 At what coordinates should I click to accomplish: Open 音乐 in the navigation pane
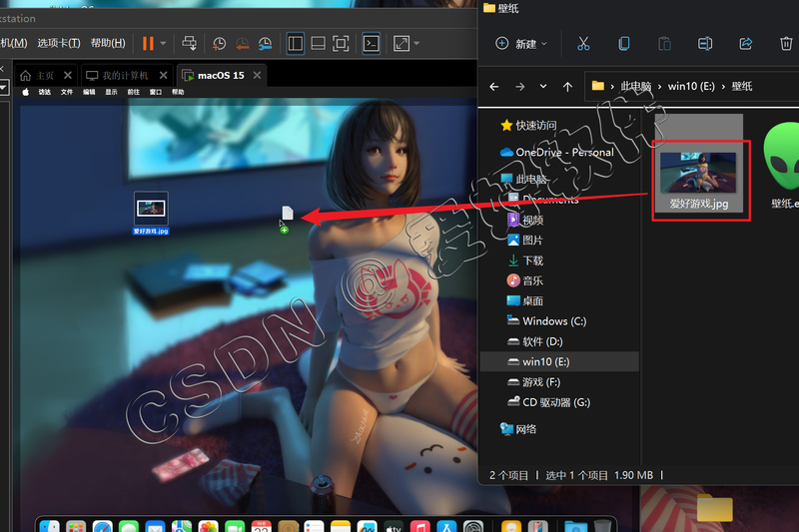coord(525,280)
